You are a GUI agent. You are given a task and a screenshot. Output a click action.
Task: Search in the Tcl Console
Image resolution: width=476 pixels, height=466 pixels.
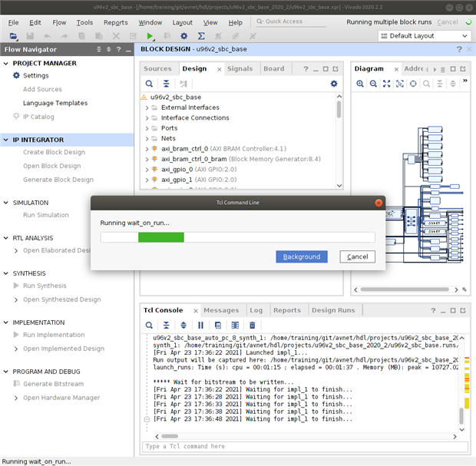(x=150, y=326)
